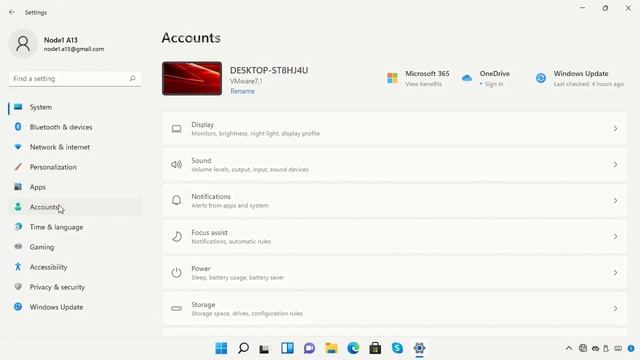
Task: Click the Power icon
Action: [x=176, y=273]
